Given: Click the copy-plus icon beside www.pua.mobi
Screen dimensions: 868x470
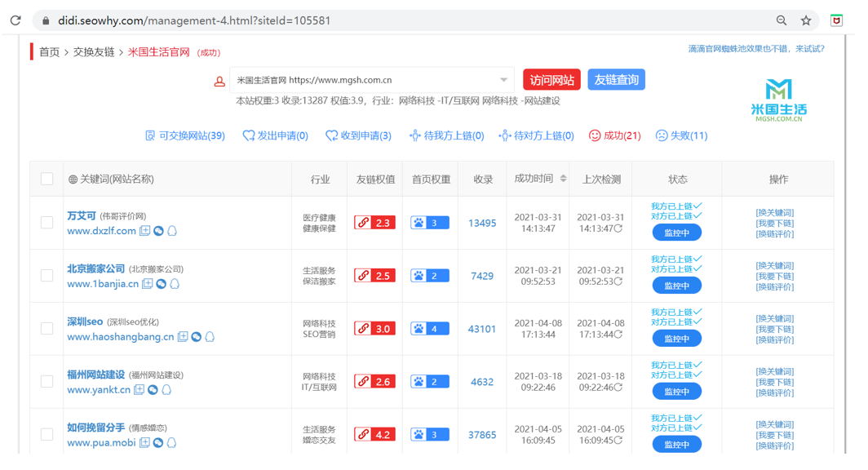Looking at the screenshot, I should 144,443.
